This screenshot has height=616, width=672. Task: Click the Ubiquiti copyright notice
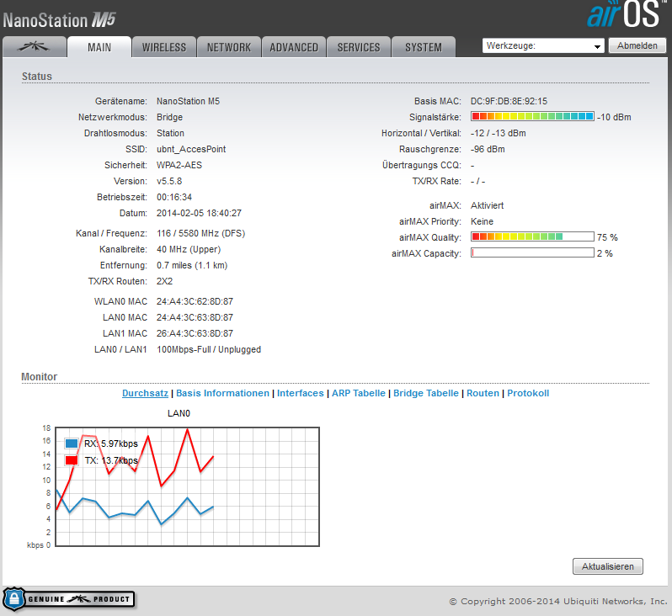(x=558, y=601)
